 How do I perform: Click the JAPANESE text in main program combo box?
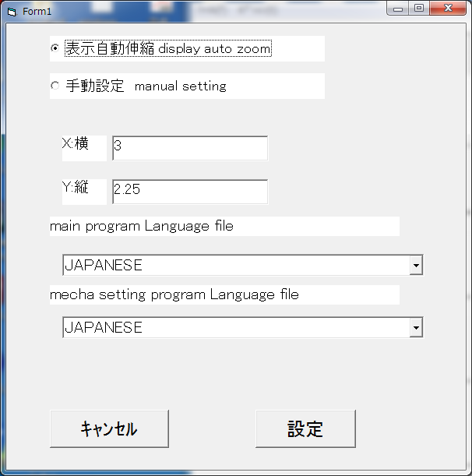tap(104, 266)
